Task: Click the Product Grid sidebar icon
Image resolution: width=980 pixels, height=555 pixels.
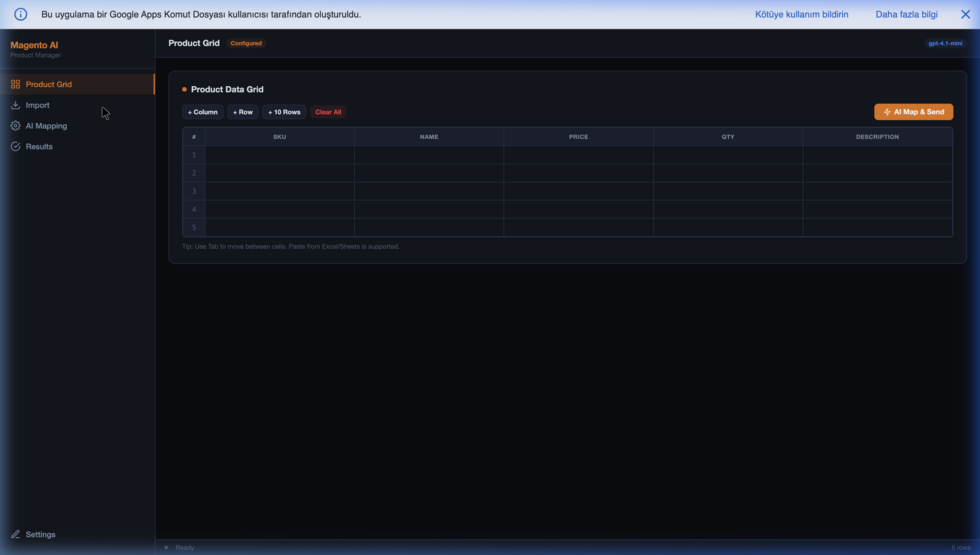Action: pos(16,84)
